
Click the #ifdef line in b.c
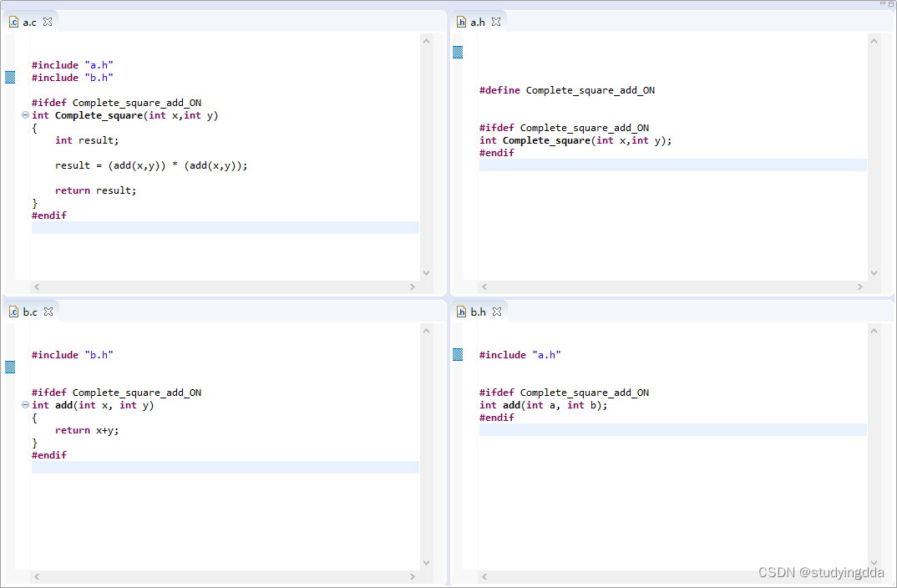(x=116, y=393)
